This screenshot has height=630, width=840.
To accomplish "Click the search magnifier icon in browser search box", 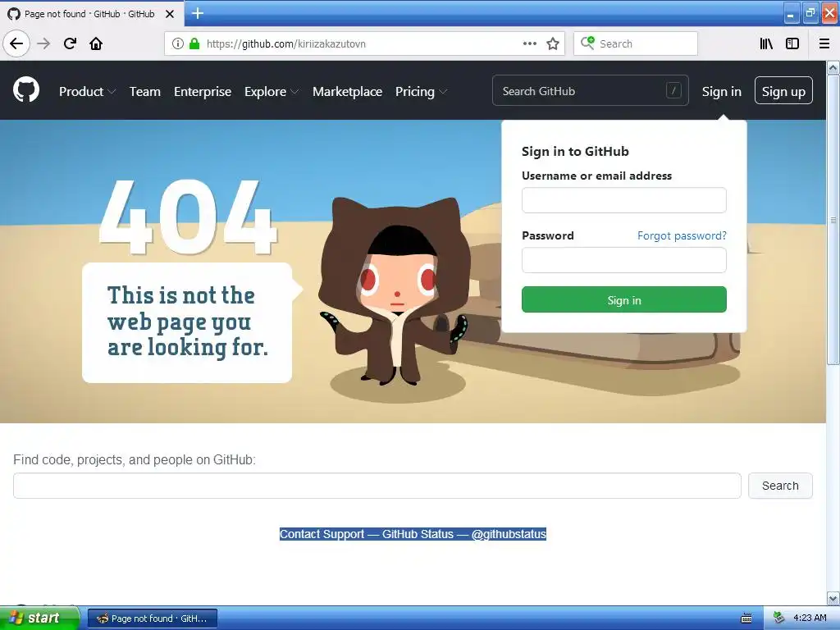I will (587, 43).
